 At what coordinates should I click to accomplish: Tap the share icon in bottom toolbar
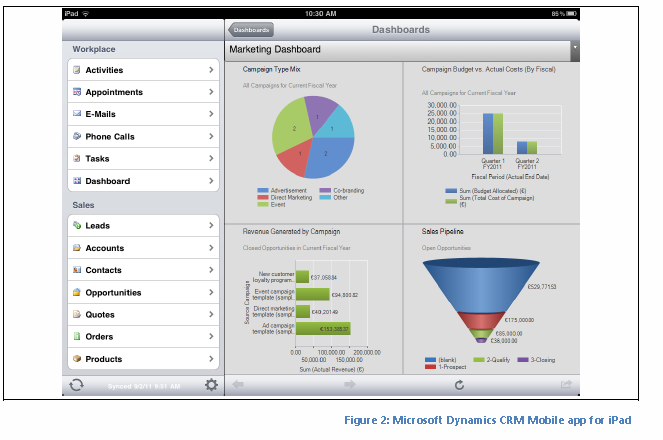(x=566, y=384)
